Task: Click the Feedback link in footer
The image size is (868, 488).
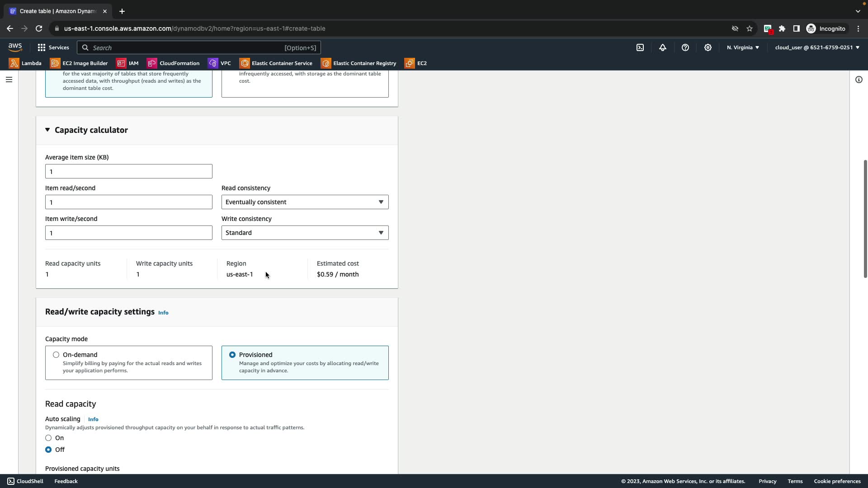Action: tap(66, 481)
